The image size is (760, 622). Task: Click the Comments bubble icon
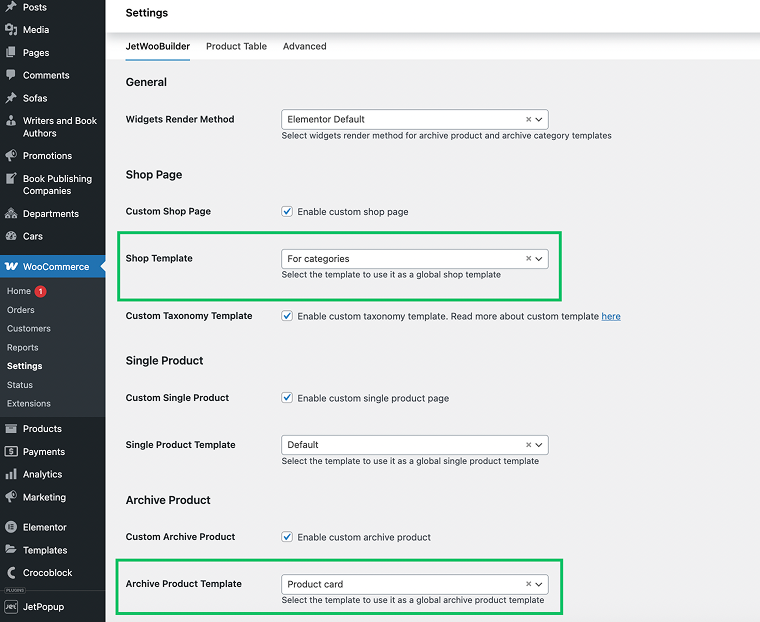coord(11,75)
